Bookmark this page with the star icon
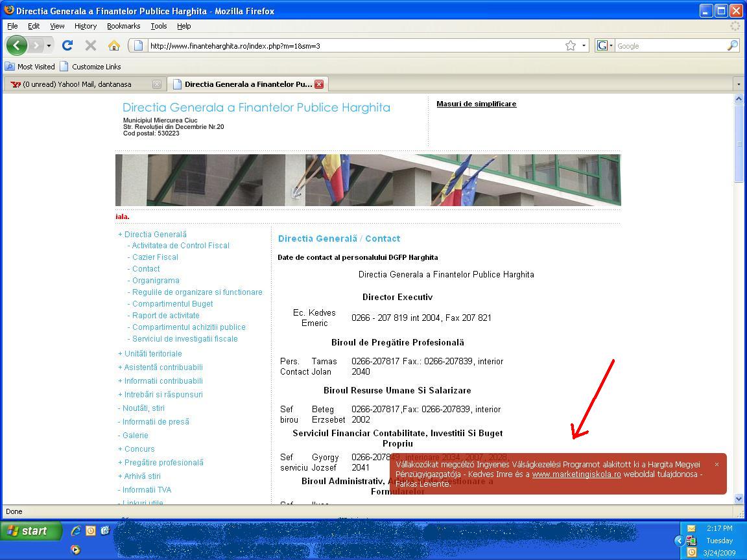 coord(570,46)
